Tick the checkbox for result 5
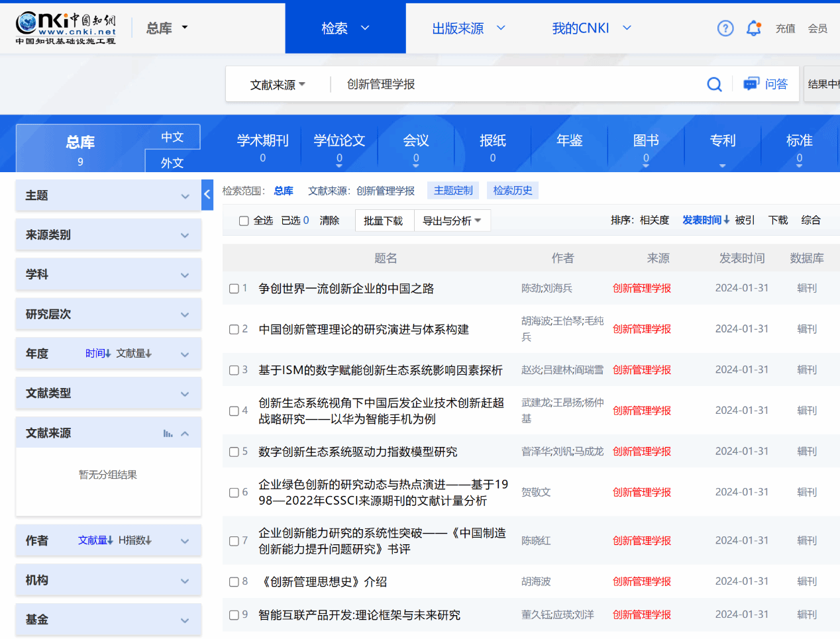The height and width of the screenshot is (639, 840). coord(234,452)
